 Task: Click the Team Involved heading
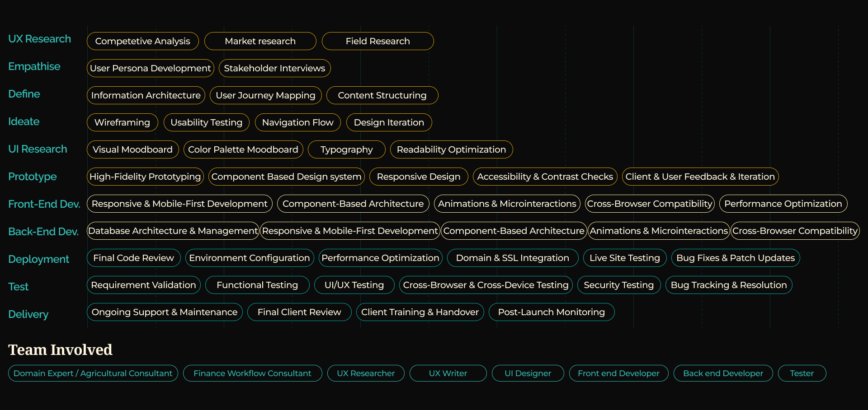[60, 350]
